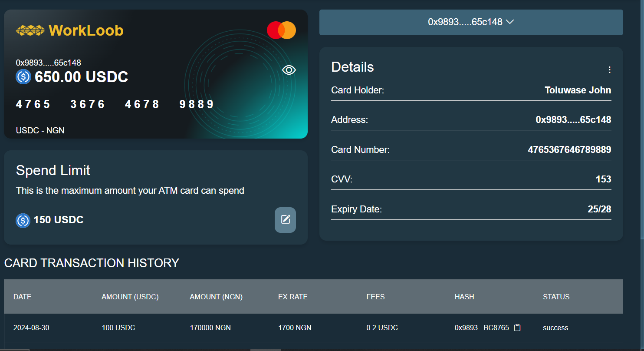The height and width of the screenshot is (351, 644).
Task: Click the AMOUNT (NGN) column header
Action: [x=216, y=297]
